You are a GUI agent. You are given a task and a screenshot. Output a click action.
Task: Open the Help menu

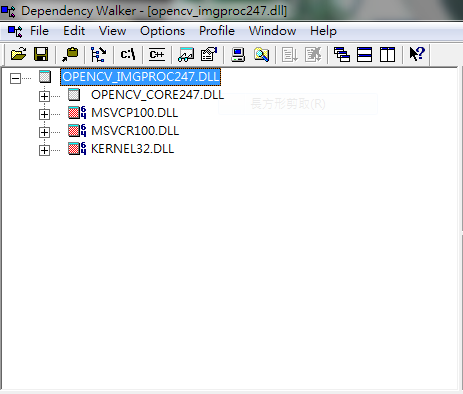pos(323,31)
